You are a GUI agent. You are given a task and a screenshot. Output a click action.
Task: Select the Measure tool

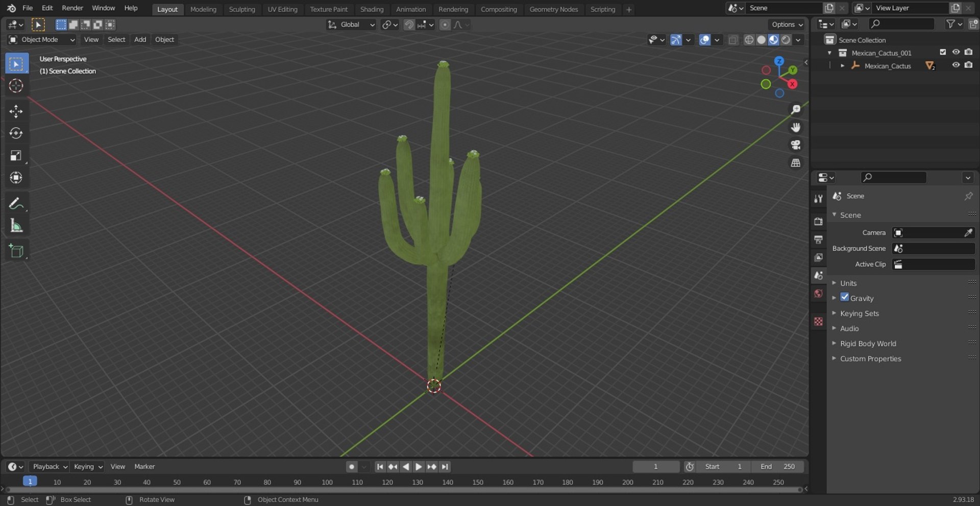pos(16,226)
